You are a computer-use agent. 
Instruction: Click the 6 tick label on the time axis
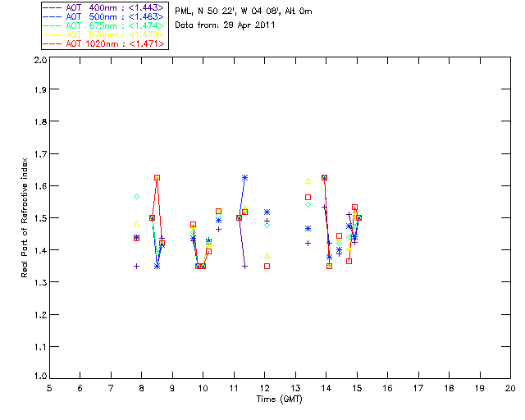tap(80, 388)
